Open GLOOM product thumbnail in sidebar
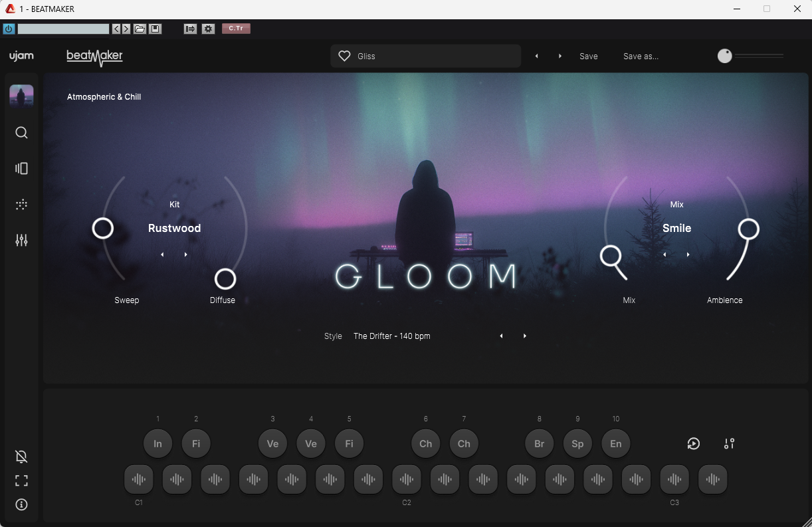The width and height of the screenshot is (812, 527). 21,96
